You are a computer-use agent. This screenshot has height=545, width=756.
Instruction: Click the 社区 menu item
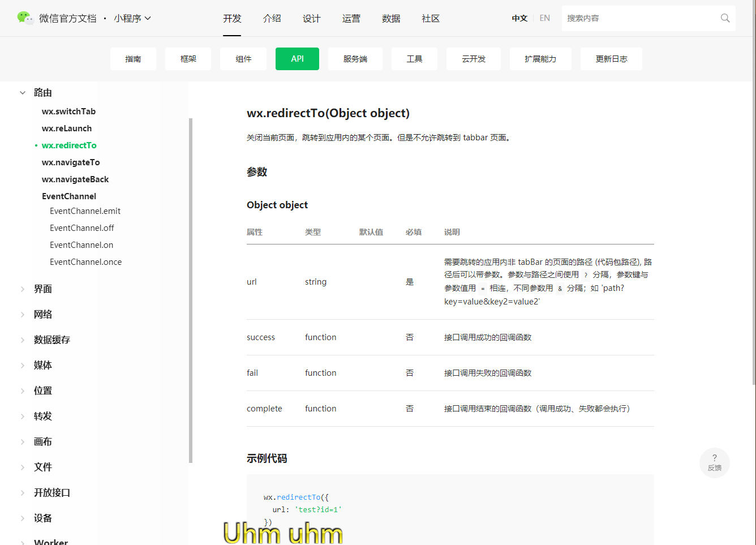[x=431, y=18]
